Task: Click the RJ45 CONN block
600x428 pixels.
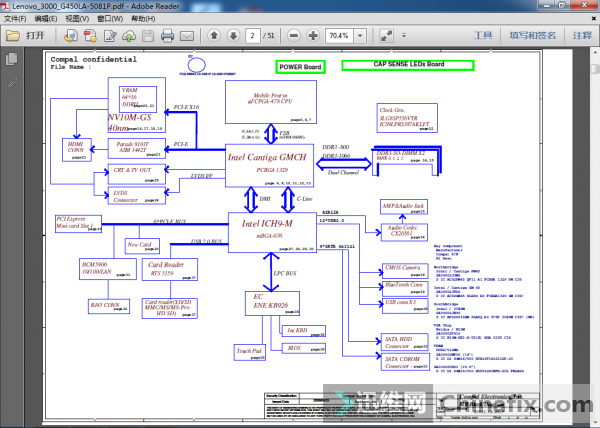Action: [x=109, y=306]
